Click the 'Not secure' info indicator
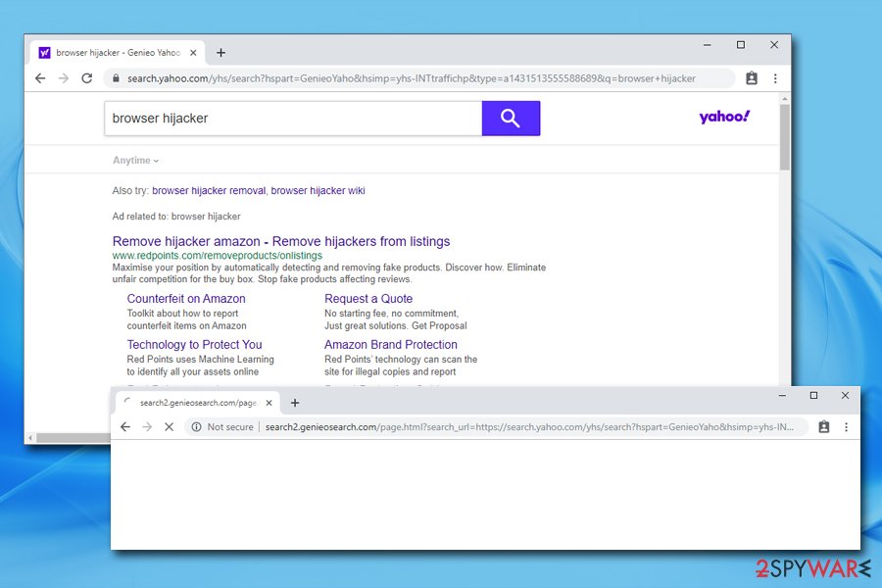Viewport: 882px width, 588px height. pyautogui.click(x=222, y=427)
